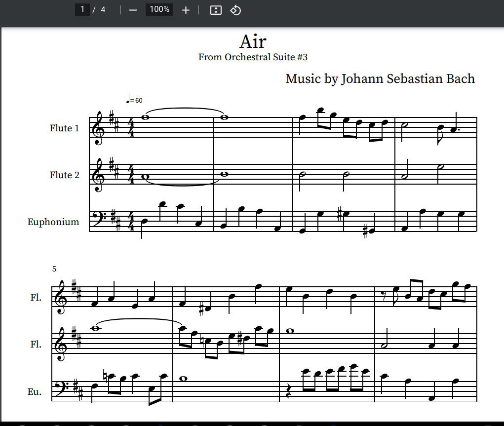Click the Flute 2 staff label

point(64,175)
